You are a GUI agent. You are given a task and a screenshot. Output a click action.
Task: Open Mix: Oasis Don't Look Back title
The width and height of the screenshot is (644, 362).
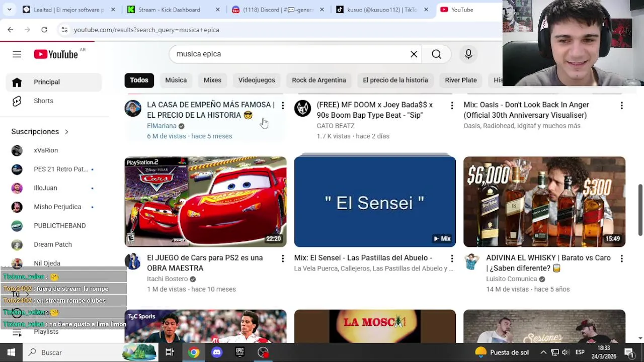pyautogui.click(x=526, y=110)
